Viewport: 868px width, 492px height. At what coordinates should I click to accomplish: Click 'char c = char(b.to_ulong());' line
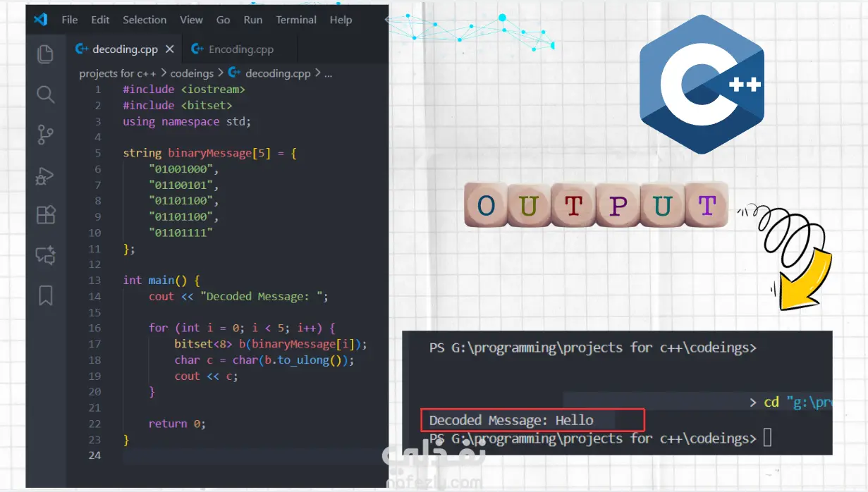[x=264, y=360]
